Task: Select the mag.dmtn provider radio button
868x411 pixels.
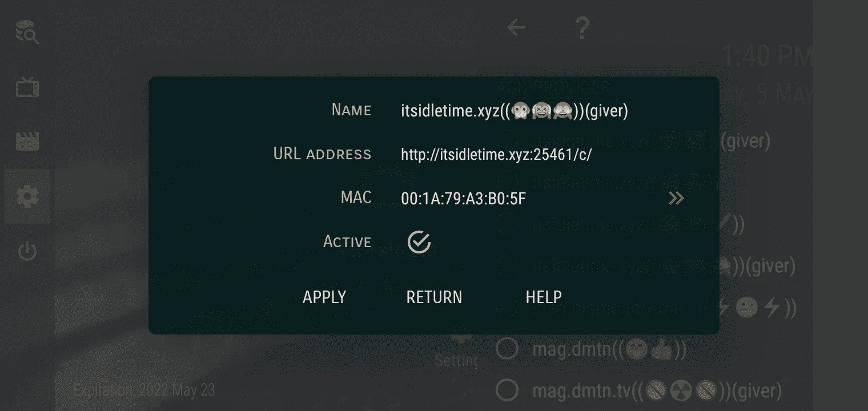Action: tap(507, 349)
